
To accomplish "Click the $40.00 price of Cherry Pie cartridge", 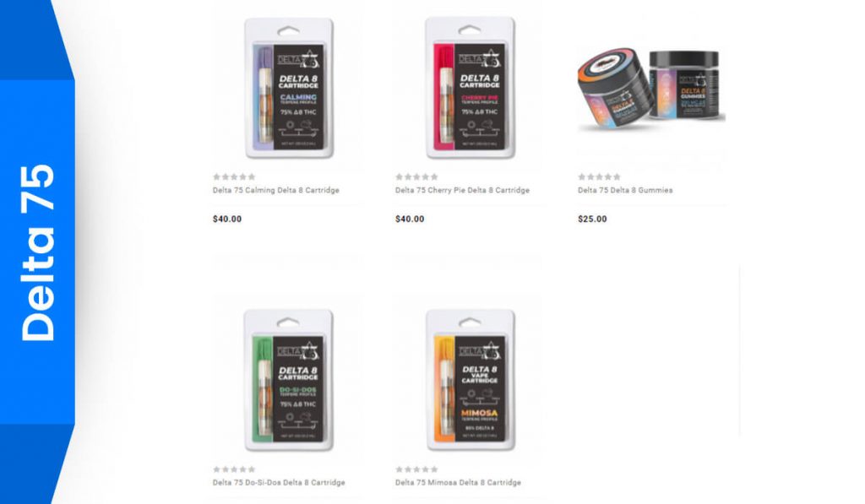I will tap(410, 219).
